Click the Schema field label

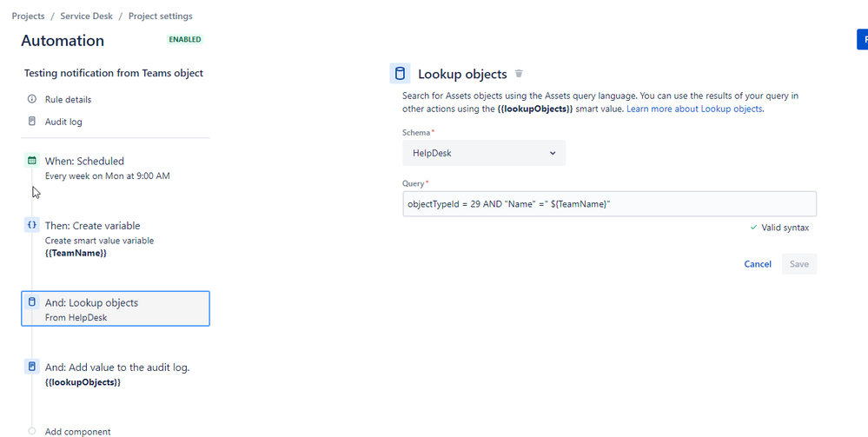pyautogui.click(x=417, y=132)
